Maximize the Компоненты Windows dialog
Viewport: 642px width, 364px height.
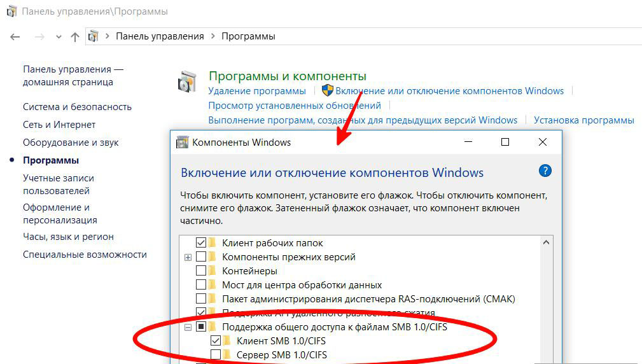click(x=505, y=142)
